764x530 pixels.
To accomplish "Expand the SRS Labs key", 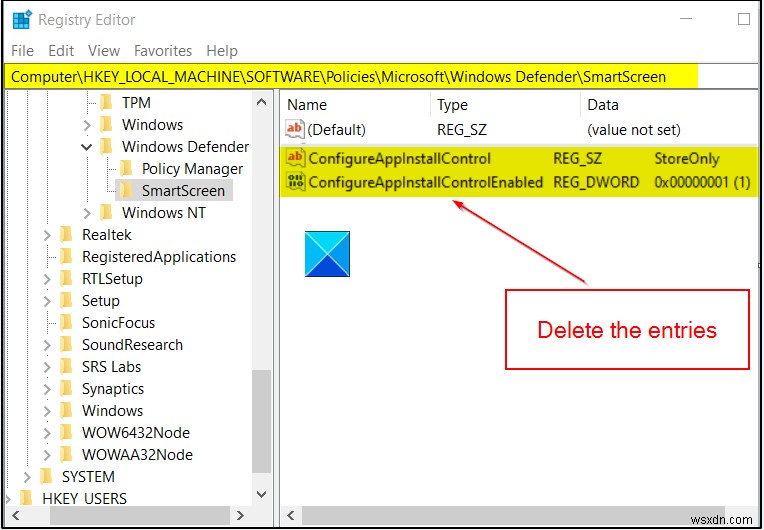I will click(x=47, y=367).
